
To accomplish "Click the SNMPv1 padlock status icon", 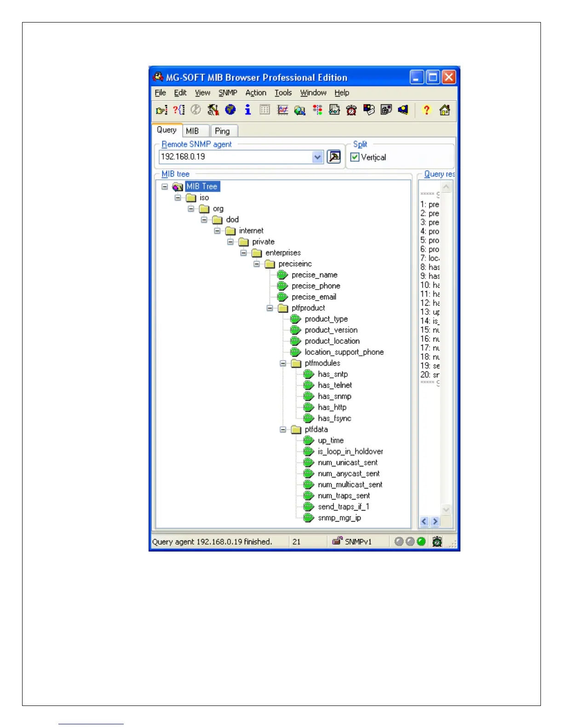I will tap(338, 541).
